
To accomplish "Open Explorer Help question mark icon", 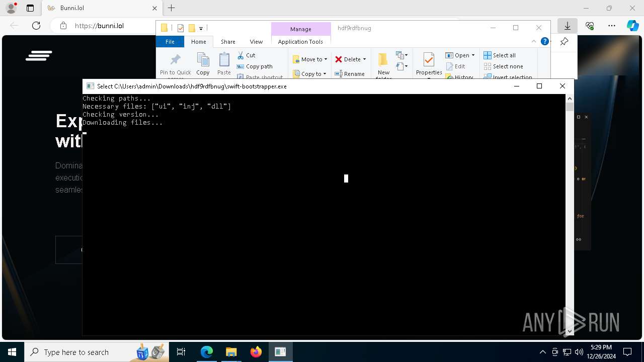I will click(x=544, y=41).
